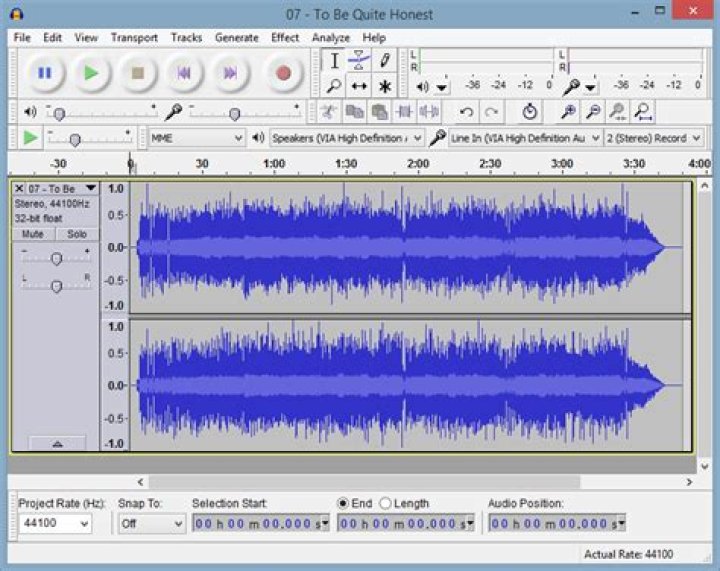The height and width of the screenshot is (571, 720).
Task: Click the horizontal scrollbar right arrow
Action: (x=689, y=482)
